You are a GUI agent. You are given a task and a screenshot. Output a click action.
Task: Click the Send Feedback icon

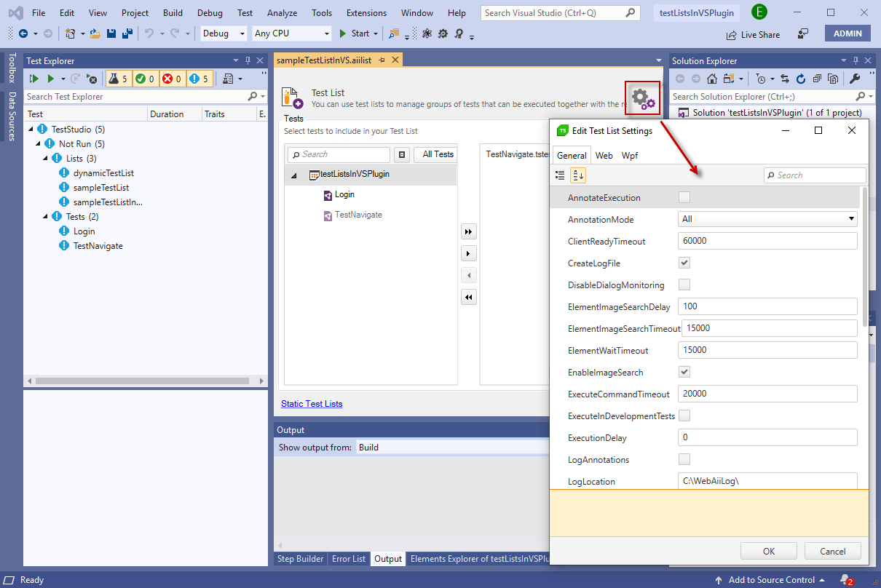803,33
